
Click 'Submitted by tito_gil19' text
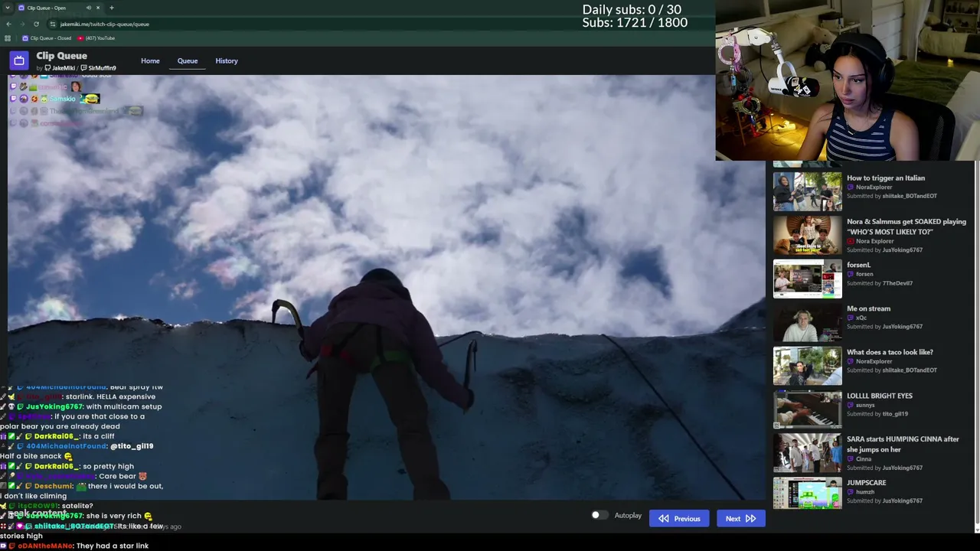tap(877, 414)
